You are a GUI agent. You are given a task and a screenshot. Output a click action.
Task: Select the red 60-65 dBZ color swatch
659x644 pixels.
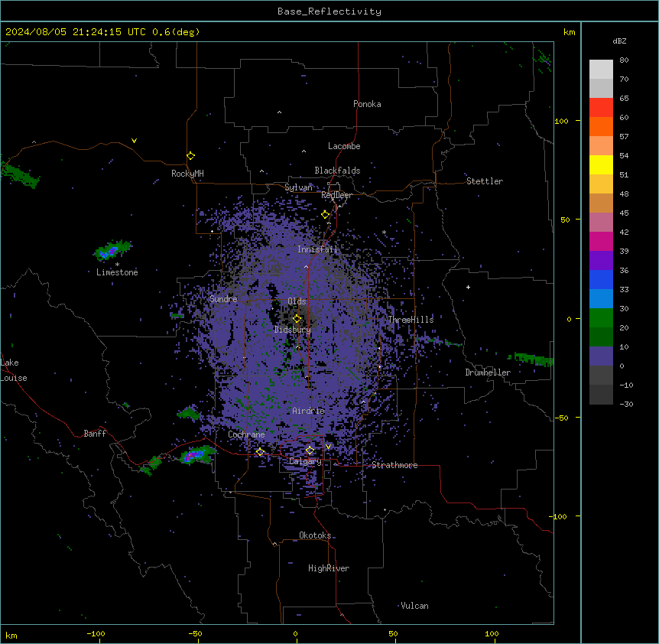tap(601, 107)
